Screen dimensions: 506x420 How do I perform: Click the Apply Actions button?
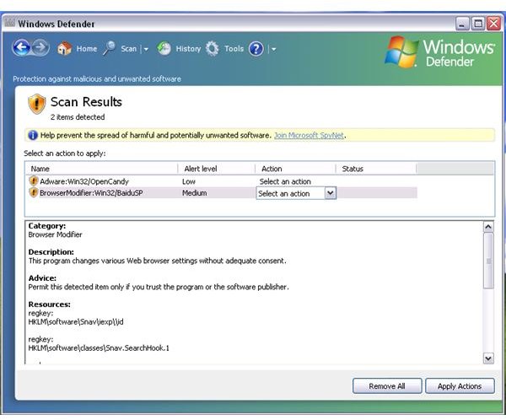coord(460,386)
